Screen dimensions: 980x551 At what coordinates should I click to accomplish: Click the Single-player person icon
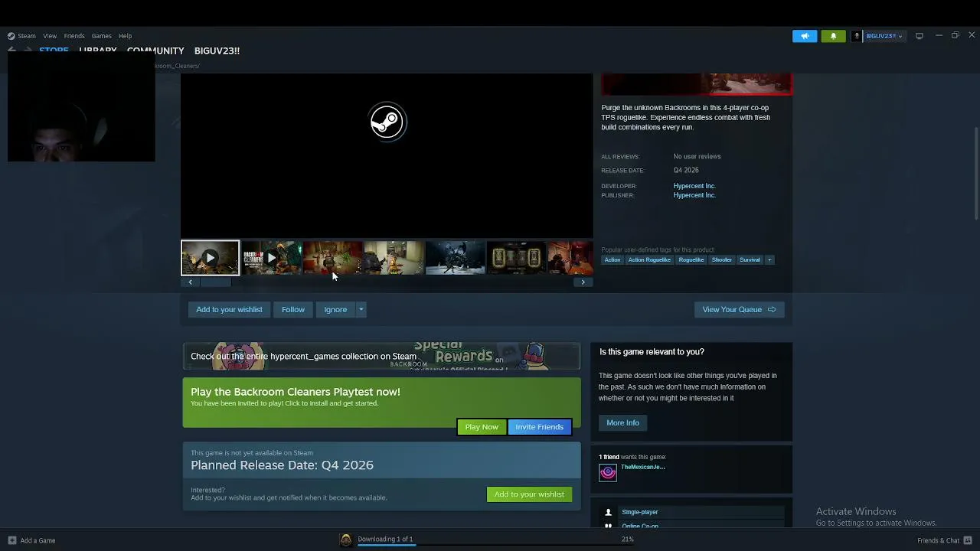pyautogui.click(x=609, y=512)
